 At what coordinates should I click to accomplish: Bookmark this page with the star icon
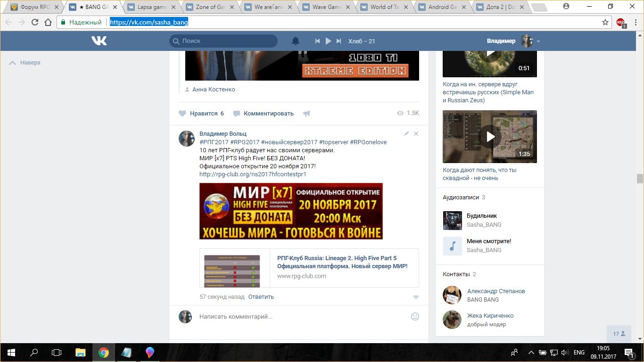[x=605, y=22]
